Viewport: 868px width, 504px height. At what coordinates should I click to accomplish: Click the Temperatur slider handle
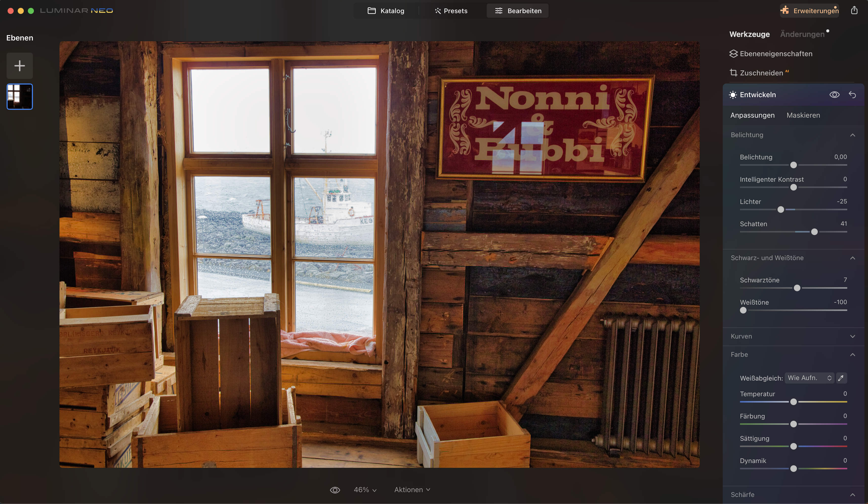pyautogui.click(x=793, y=402)
